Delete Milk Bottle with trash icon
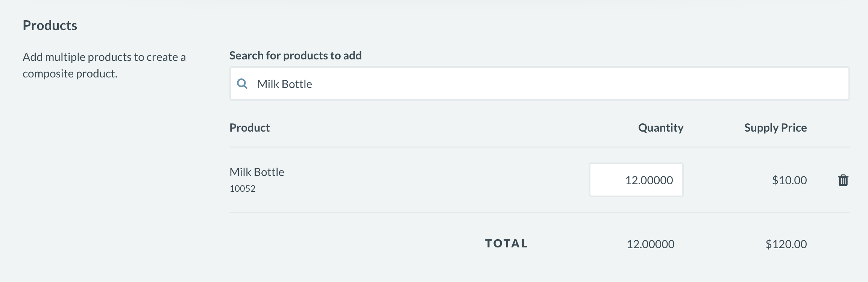 click(843, 180)
